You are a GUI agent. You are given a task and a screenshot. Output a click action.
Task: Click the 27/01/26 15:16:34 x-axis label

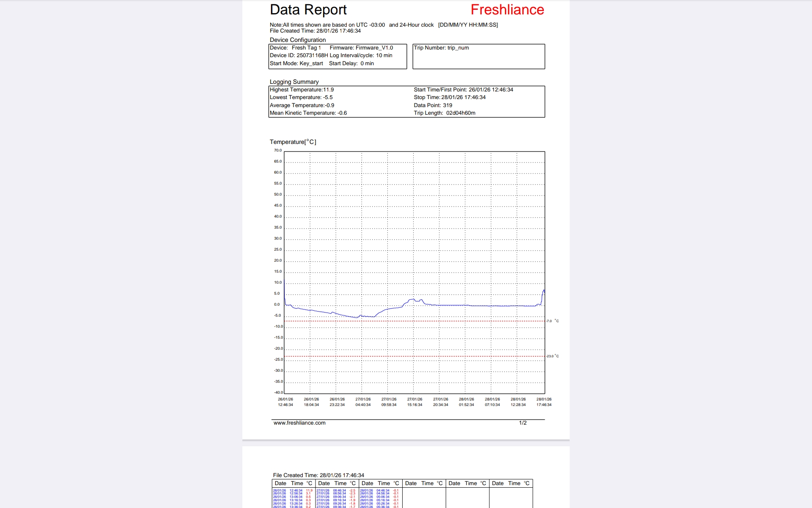(414, 402)
